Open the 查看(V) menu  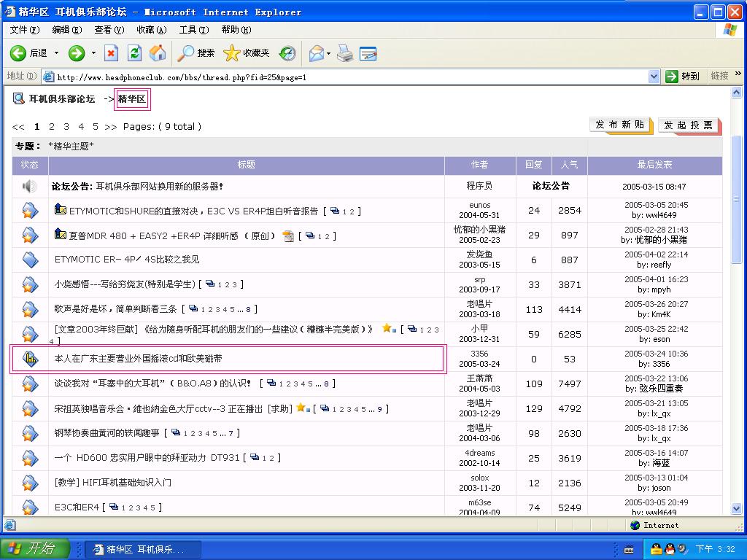[109, 30]
